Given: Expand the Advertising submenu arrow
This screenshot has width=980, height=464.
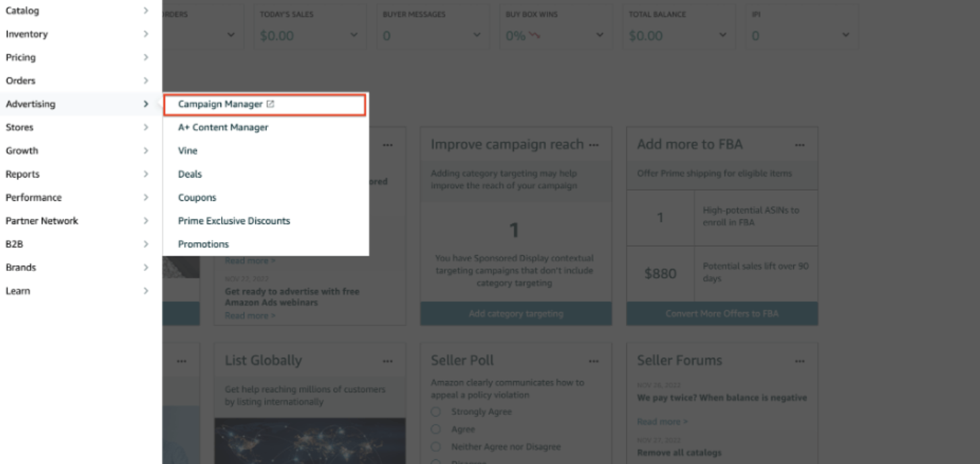Looking at the screenshot, I should click(x=146, y=104).
